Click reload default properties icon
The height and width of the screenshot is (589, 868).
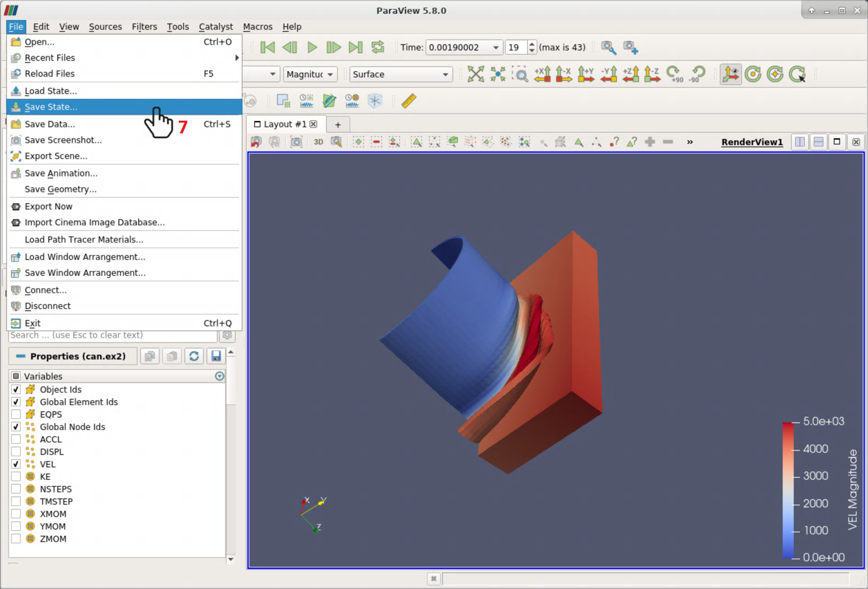point(194,356)
